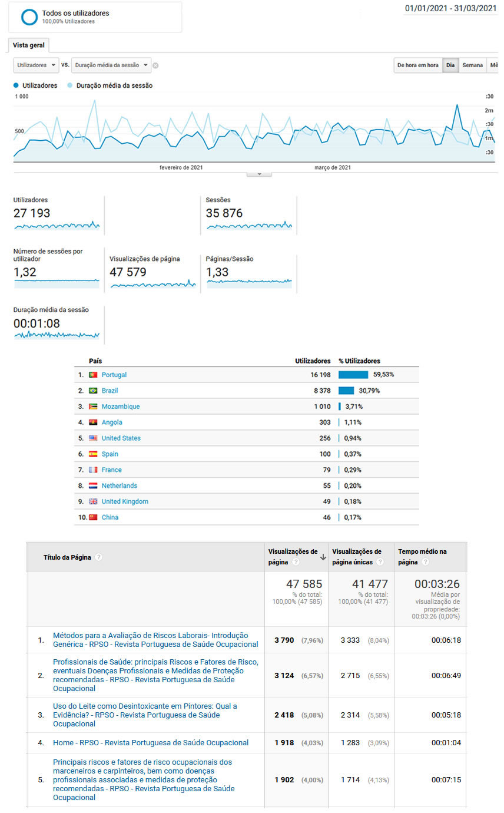Click the sort arrow in Visualizações de página column

click(323, 557)
